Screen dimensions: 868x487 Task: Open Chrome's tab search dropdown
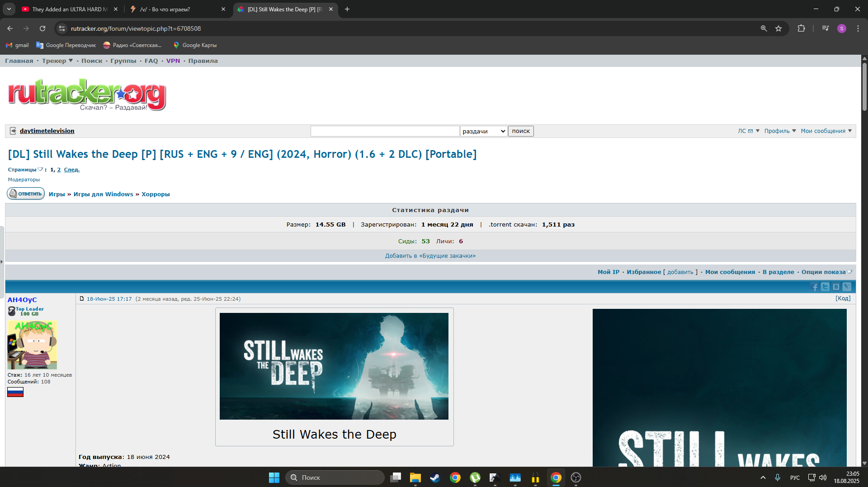pos(9,9)
